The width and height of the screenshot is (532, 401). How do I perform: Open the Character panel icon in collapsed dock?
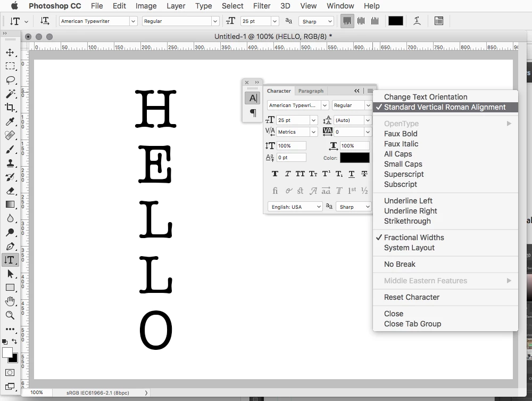coord(253,98)
